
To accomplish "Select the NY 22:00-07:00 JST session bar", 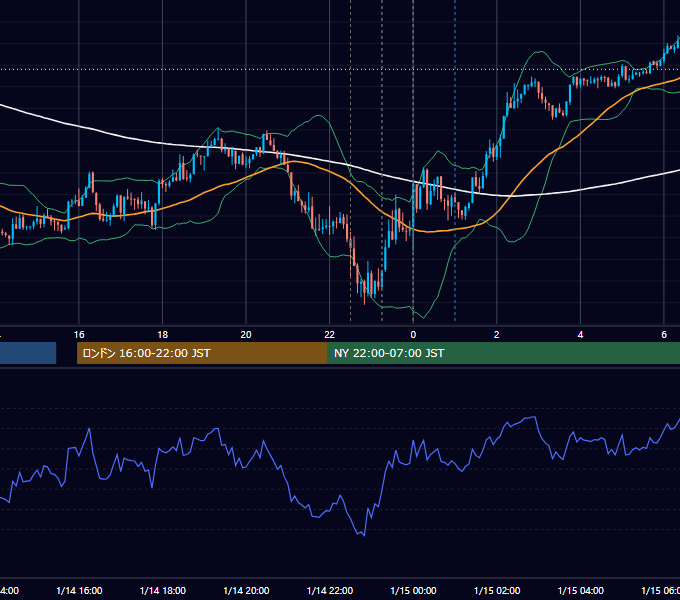I will click(x=503, y=353).
